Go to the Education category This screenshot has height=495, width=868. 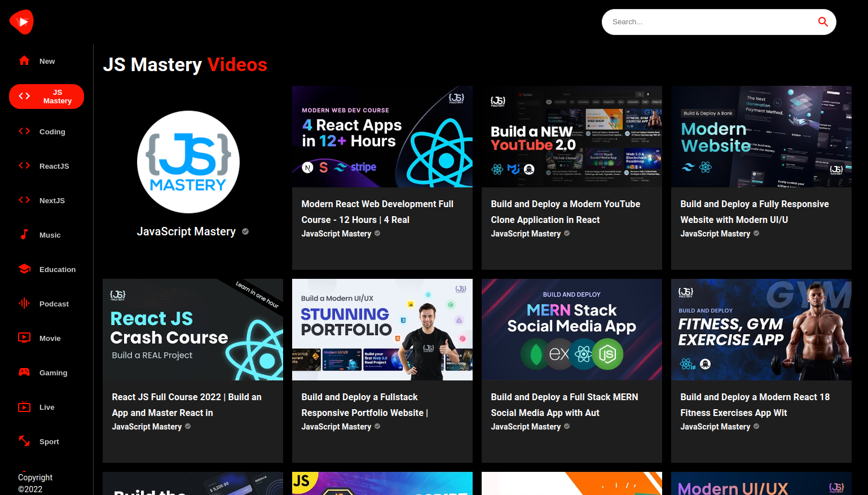[46, 269]
